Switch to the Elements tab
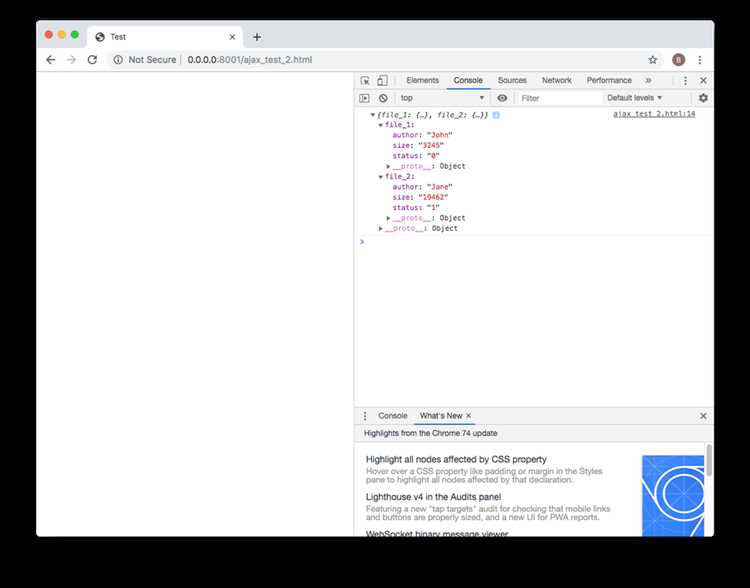 [x=422, y=80]
